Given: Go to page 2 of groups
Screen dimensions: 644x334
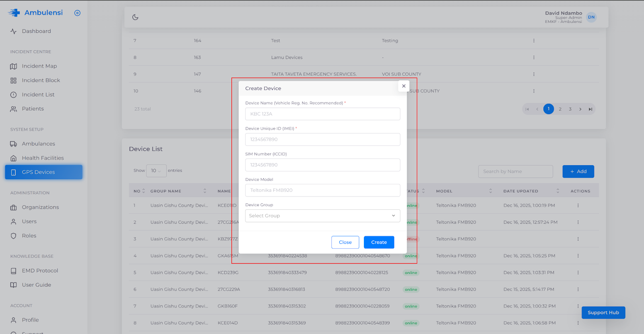Looking at the screenshot, I should pyautogui.click(x=560, y=109).
